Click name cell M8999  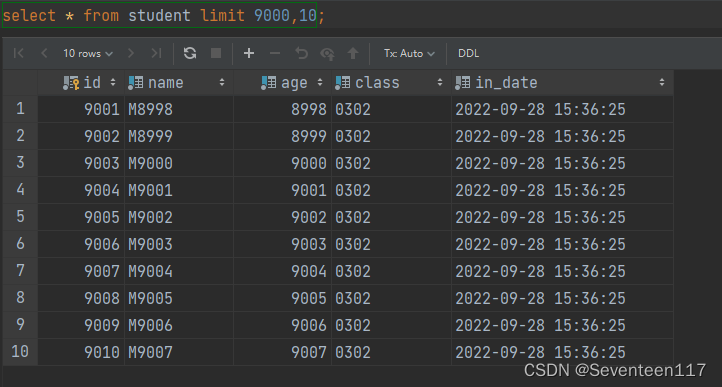click(x=179, y=136)
